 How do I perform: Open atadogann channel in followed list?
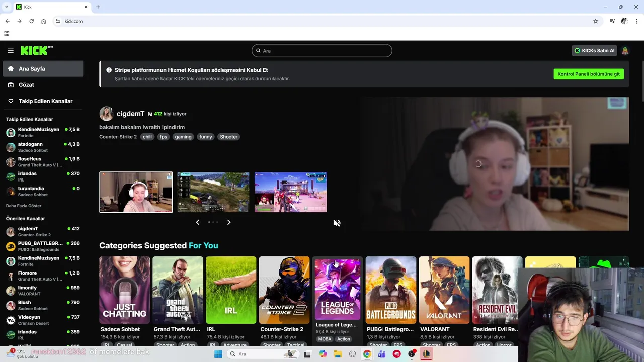click(43, 147)
